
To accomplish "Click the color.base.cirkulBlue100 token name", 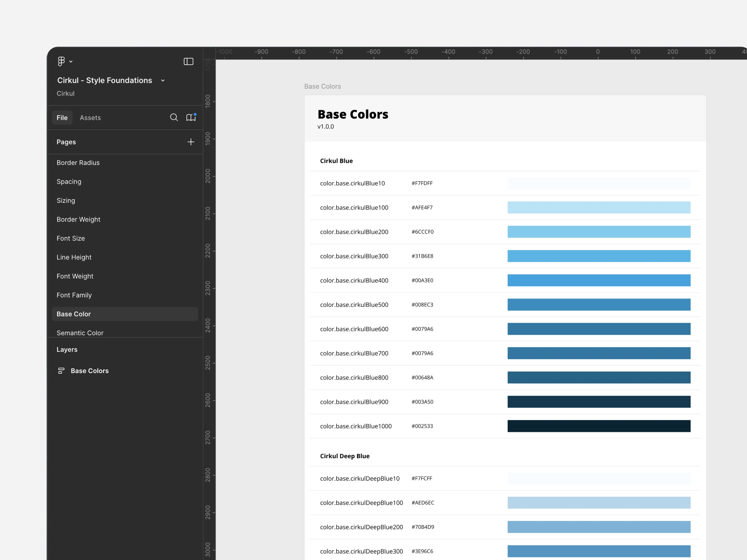I will [x=354, y=208].
